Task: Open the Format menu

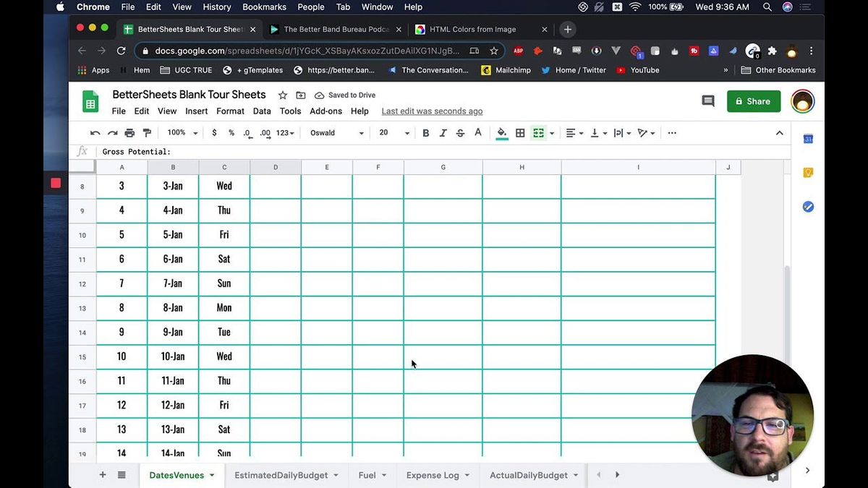Action: click(230, 111)
